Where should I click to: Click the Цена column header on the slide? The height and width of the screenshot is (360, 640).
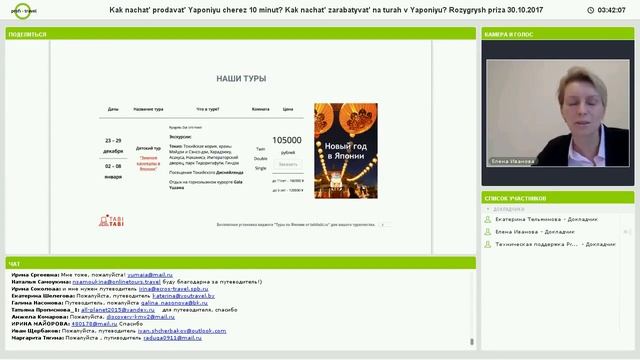click(x=288, y=109)
